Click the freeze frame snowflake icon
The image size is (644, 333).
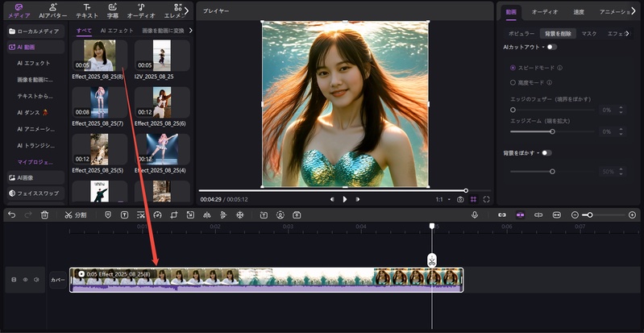[x=240, y=214]
